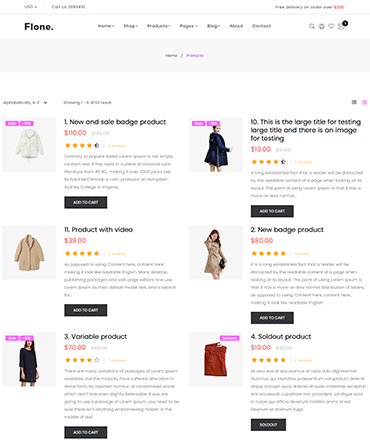Open title '4. Soldout product'

point(281,337)
